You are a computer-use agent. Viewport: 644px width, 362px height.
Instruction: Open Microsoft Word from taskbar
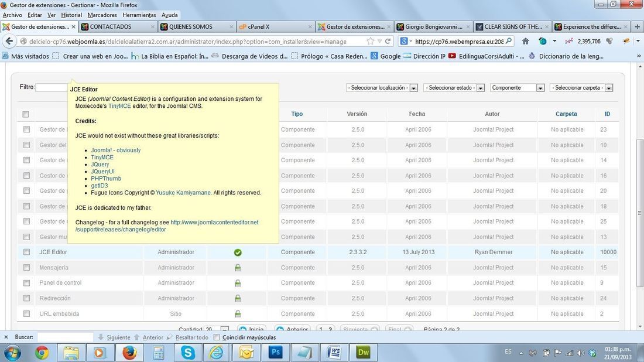[x=334, y=353]
